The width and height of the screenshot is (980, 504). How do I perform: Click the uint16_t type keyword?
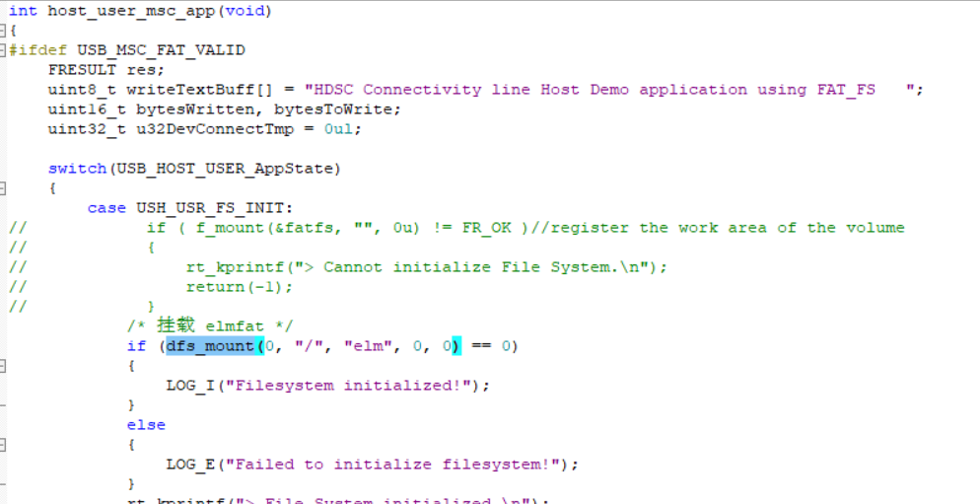(87, 108)
